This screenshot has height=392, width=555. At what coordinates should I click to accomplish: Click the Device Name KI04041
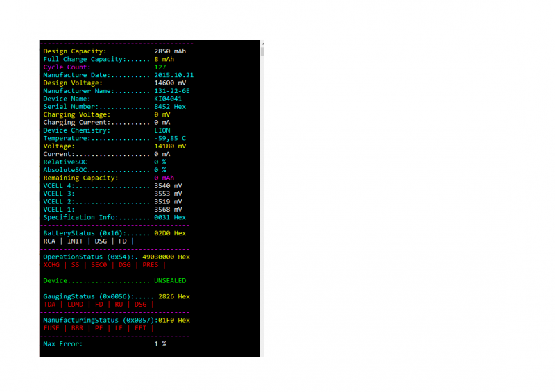[x=168, y=99]
